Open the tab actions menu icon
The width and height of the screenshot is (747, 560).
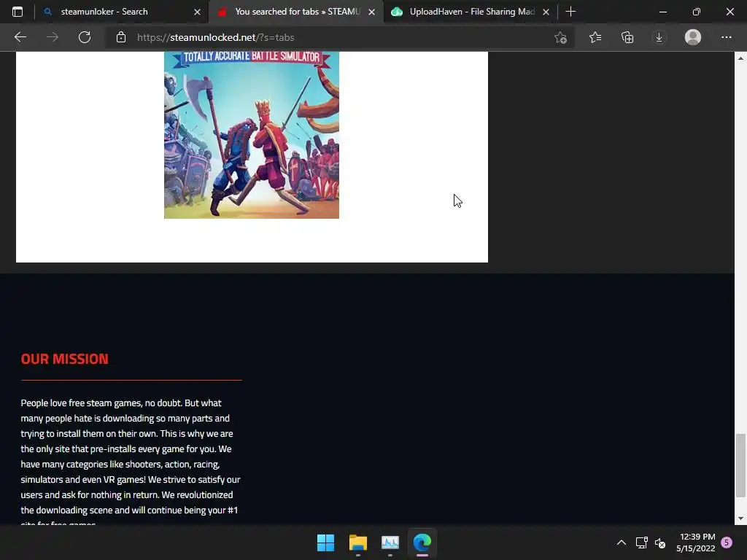(18, 12)
